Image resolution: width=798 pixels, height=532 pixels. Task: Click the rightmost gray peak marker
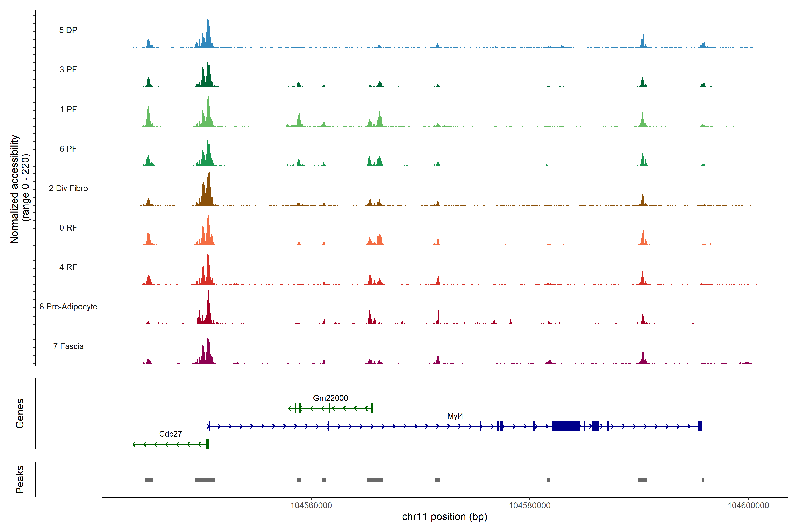point(703,480)
